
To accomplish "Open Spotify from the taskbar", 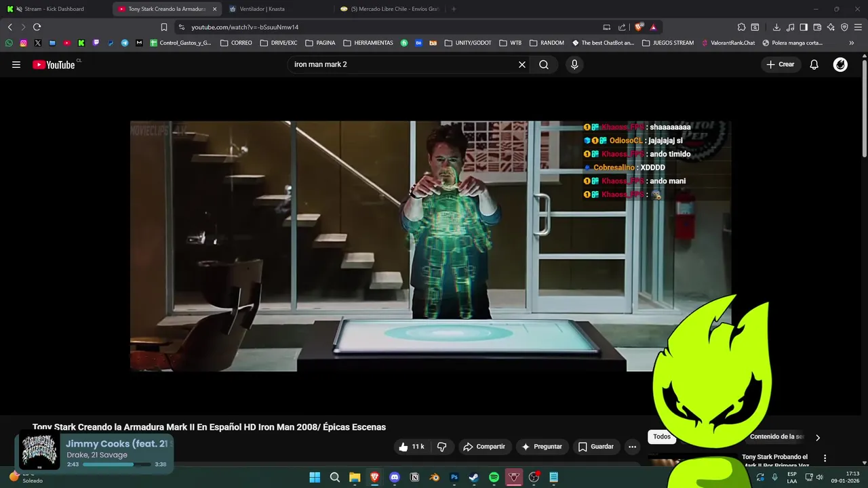I will (494, 477).
